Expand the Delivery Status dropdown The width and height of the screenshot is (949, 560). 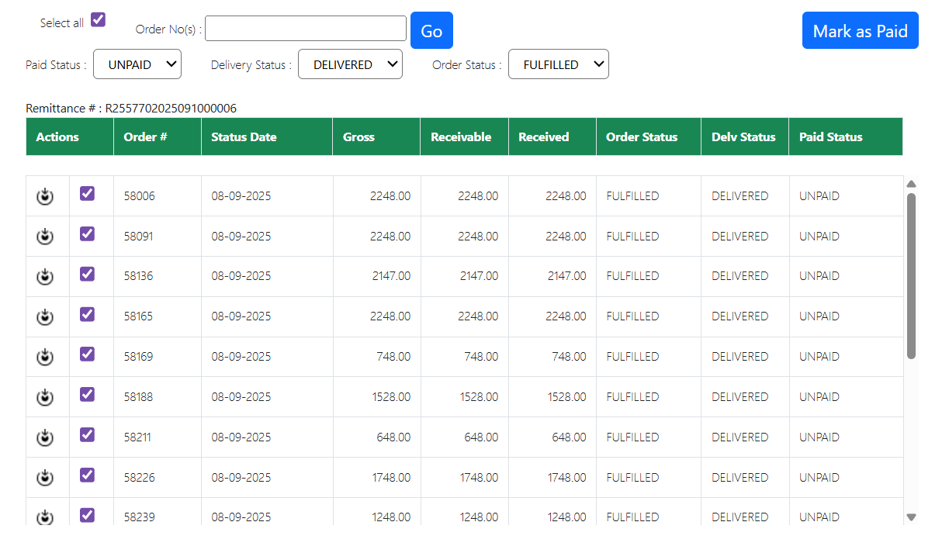(350, 64)
